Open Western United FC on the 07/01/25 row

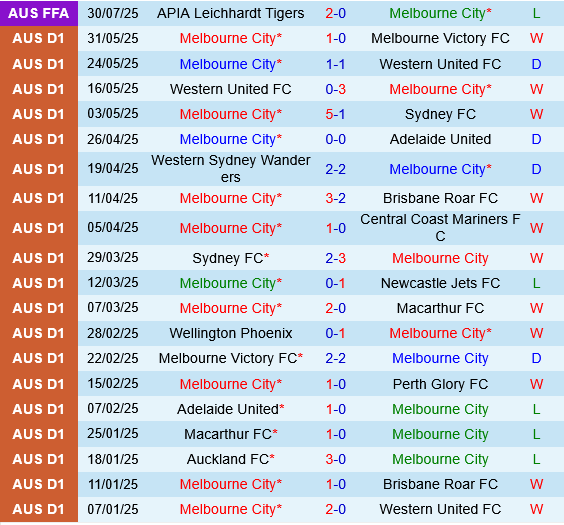(440, 509)
